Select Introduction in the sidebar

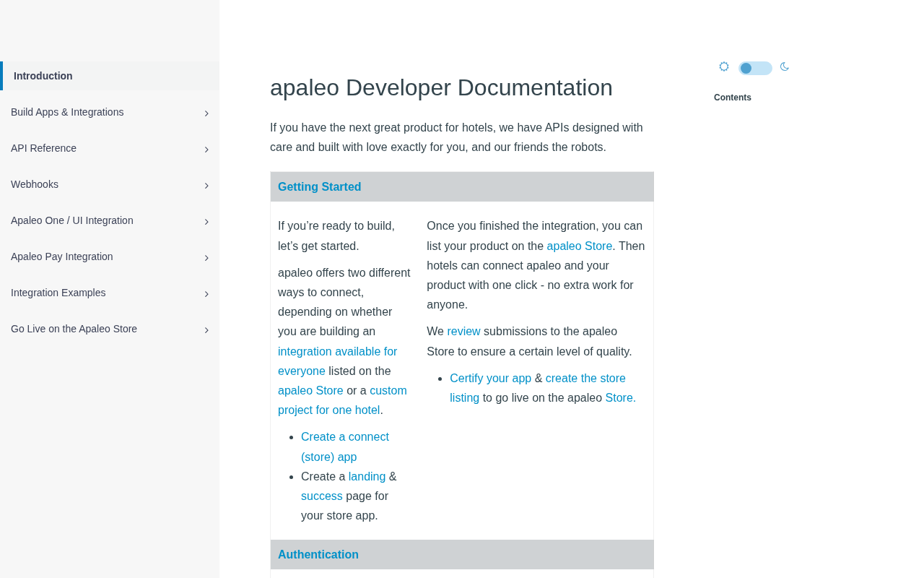(x=43, y=76)
